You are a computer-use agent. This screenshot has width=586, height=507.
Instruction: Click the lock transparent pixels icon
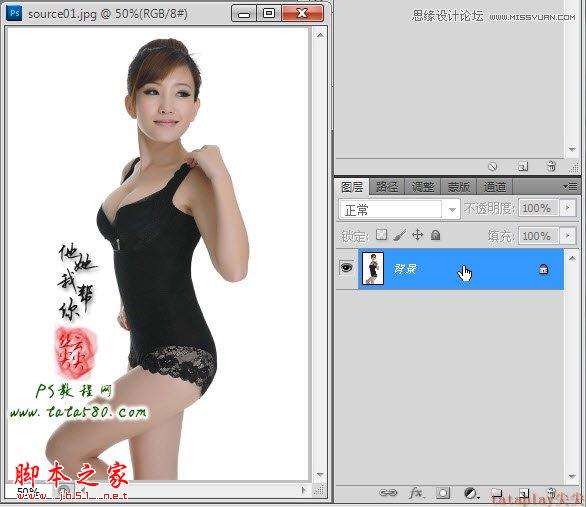(x=382, y=235)
